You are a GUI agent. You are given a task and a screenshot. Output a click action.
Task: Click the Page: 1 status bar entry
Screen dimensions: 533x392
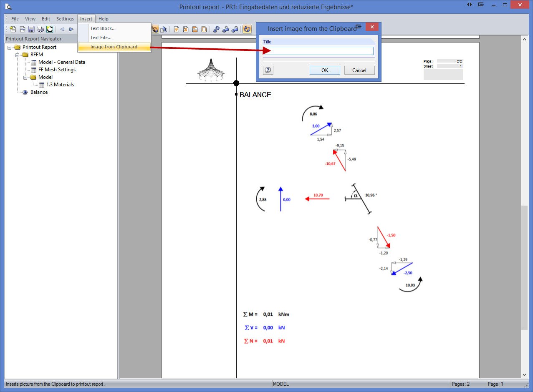[495, 384]
